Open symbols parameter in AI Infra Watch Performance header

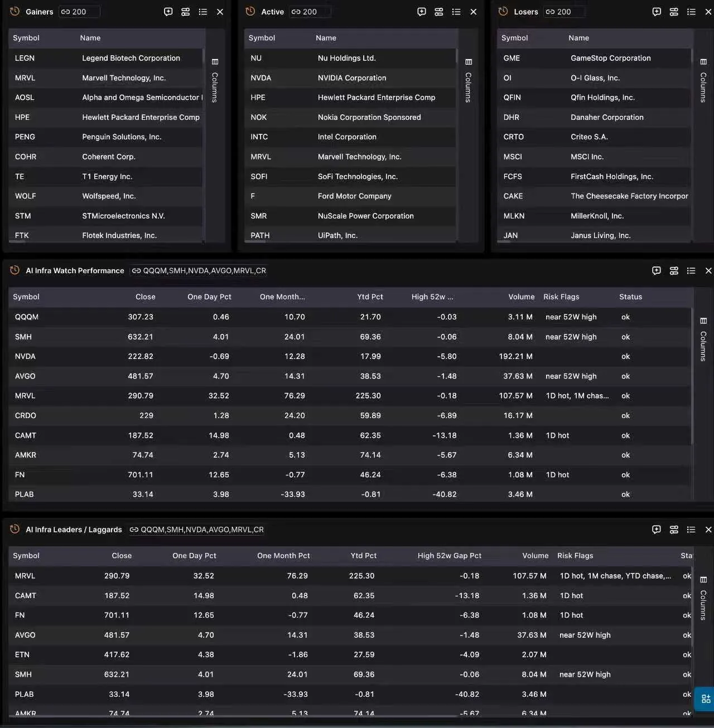coord(199,270)
